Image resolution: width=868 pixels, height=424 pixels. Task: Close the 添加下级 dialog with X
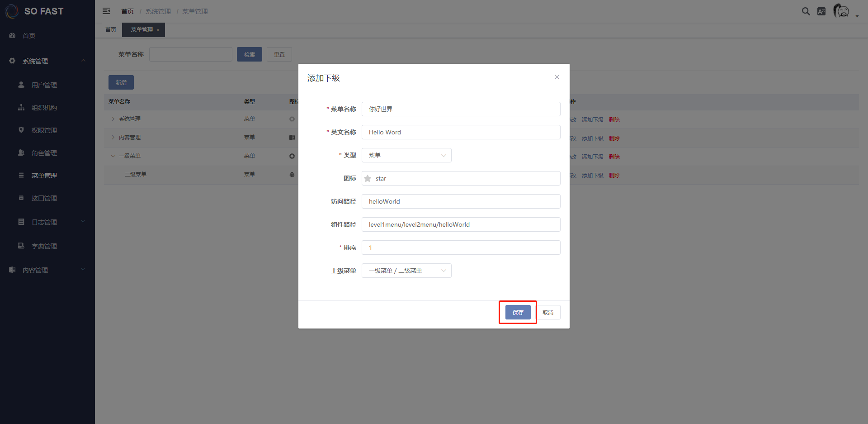(x=557, y=77)
